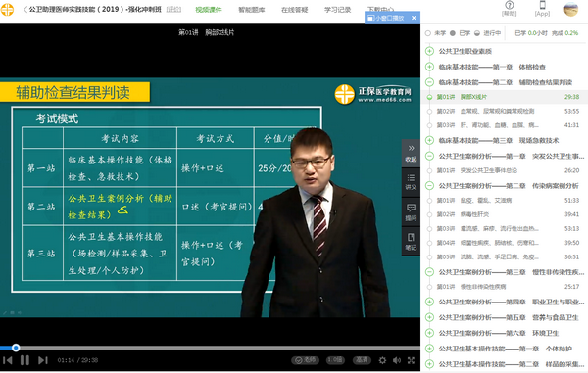Open the 讲义 handout panel
Image resolution: width=588 pixels, height=373 pixels.
coord(411,182)
